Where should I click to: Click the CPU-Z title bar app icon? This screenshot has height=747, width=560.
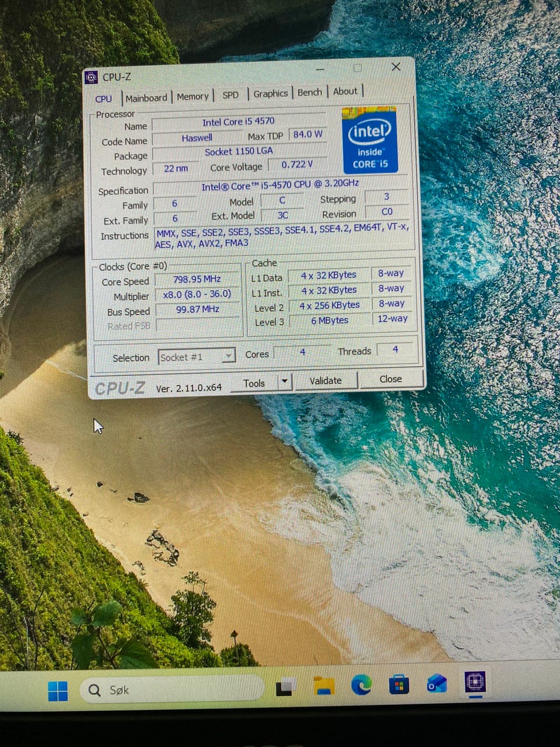(x=92, y=77)
